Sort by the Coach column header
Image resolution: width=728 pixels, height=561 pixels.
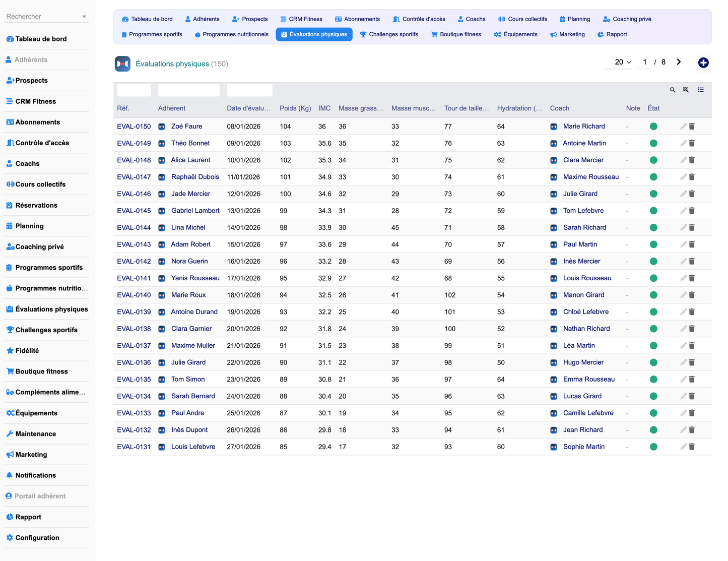560,108
